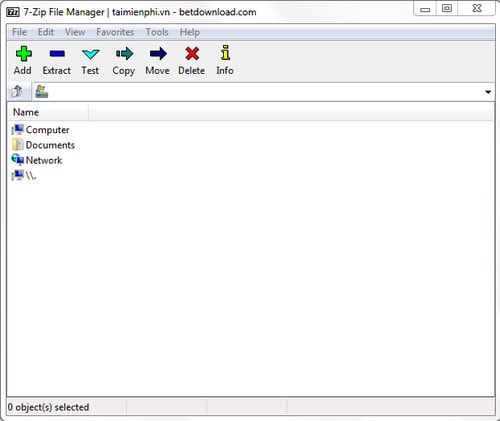Image resolution: width=500 pixels, height=421 pixels.
Task: Click the '0 object(s) selected' status text
Action: pyautogui.click(x=48, y=407)
